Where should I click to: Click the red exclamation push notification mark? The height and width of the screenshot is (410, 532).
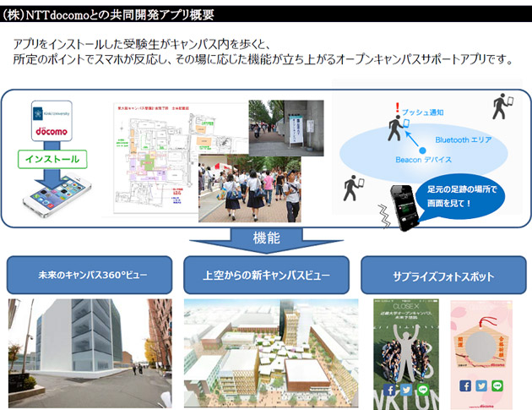[397, 107]
